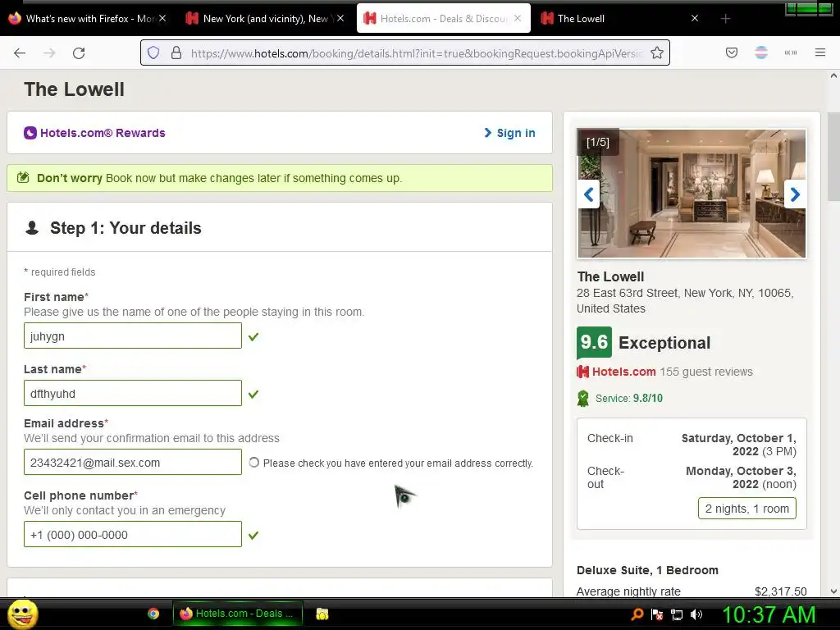Viewport: 840px width, 630px height.
Task: Open Hotels.com Rewards link
Action: [x=103, y=133]
